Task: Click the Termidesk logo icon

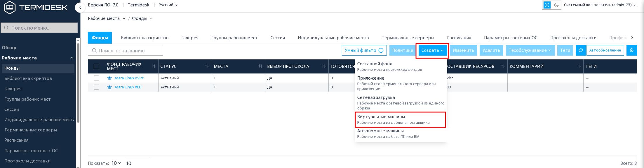Action: pyautogui.click(x=10, y=7)
